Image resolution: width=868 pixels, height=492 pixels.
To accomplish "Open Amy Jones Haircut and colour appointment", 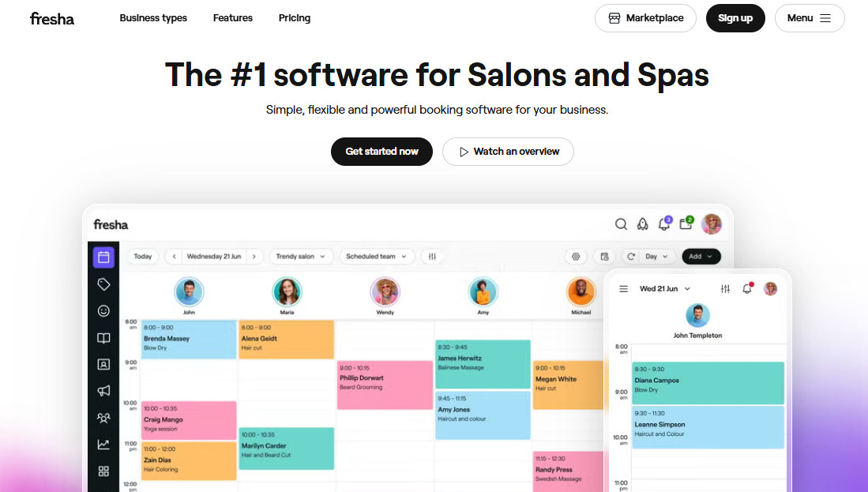I will [483, 415].
